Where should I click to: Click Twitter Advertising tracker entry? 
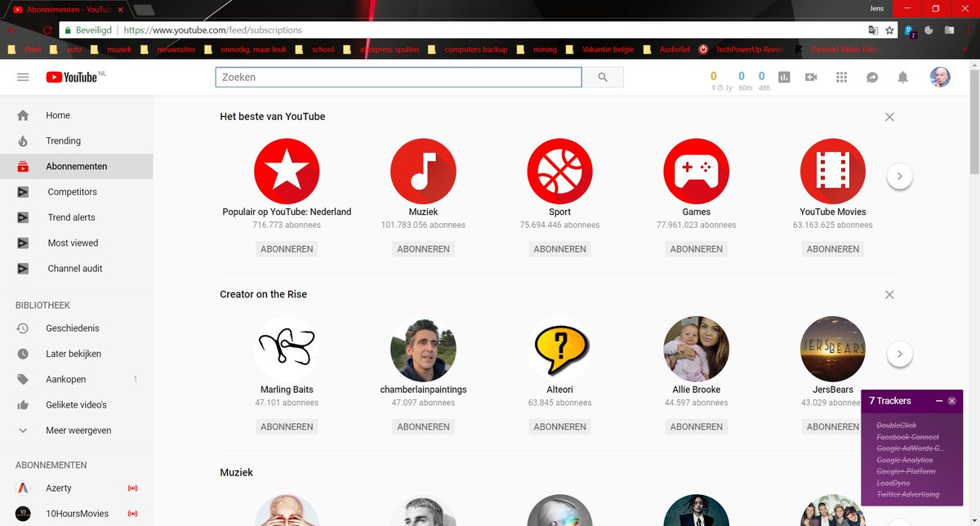(908, 494)
